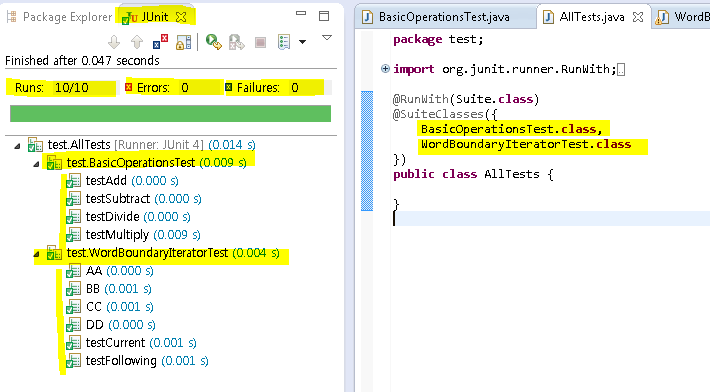Select the CC test result

pyautogui.click(x=110, y=307)
